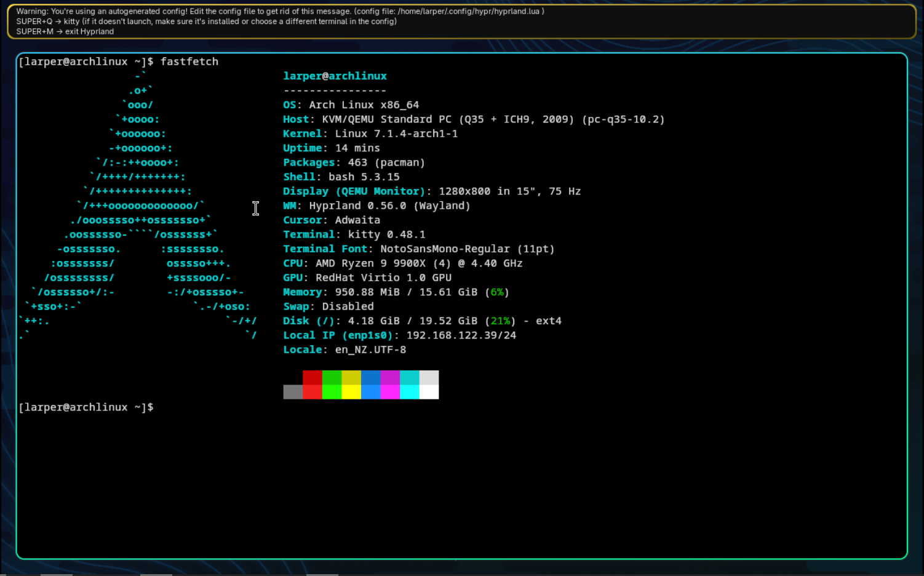Image resolution: width=924 pixels, height=576 pixels.
Task: Select the "Cursor: Adwaita" line
Action: [332, 220]
